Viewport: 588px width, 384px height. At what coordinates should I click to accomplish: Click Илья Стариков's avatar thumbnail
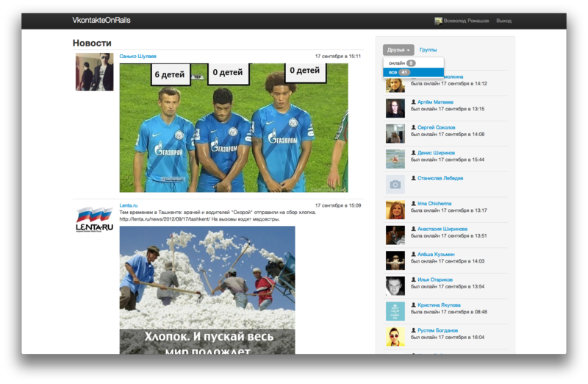(395, 286)
